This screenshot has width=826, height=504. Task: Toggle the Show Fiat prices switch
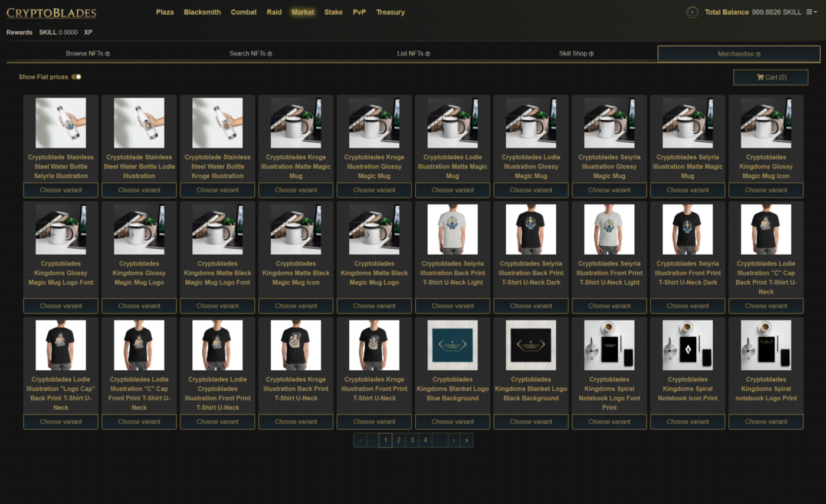tap(77, 77)
